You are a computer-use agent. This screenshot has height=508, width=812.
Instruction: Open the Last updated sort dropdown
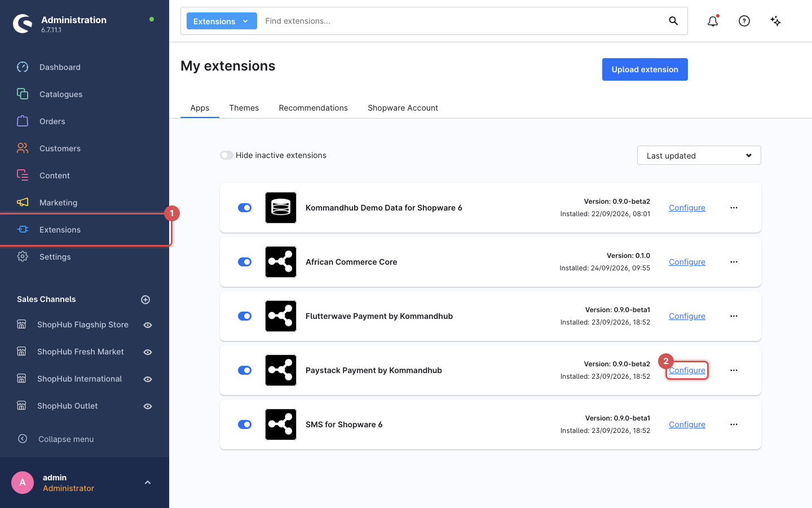click(699, 155)
